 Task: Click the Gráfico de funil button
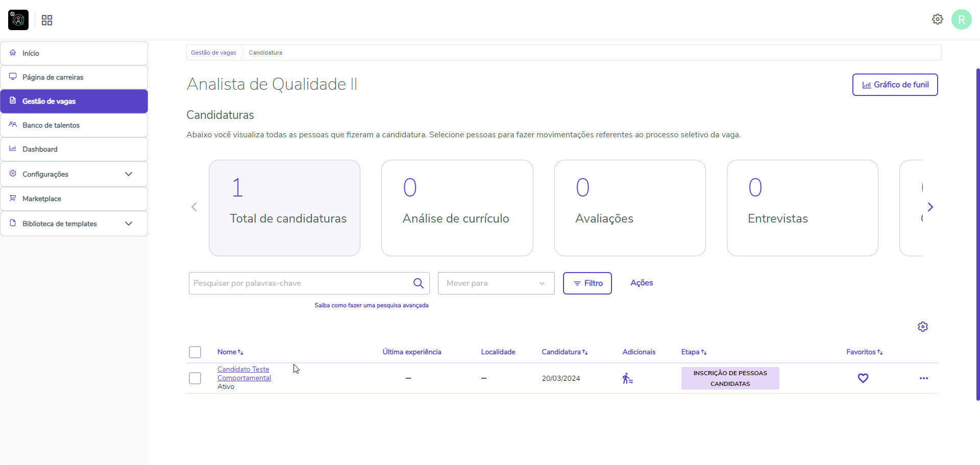pyautogui.click(x=895, y=85)
